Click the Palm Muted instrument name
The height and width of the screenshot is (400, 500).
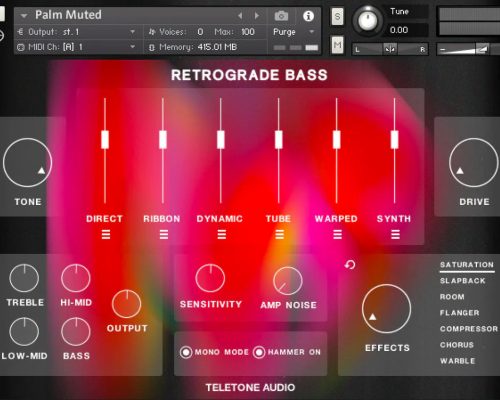click(68, 15)
